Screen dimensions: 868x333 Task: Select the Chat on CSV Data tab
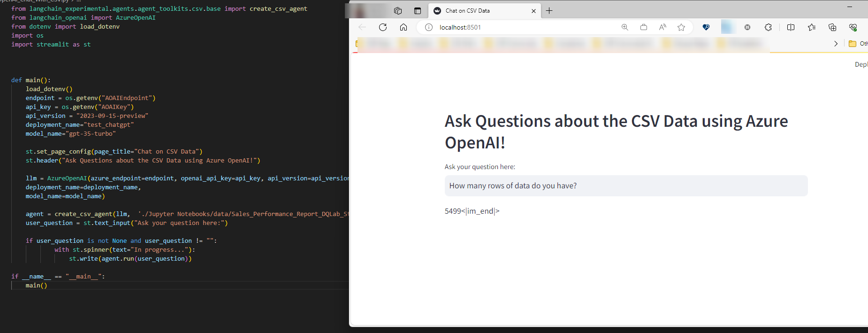pyautogui.click(x=485, y=11)
